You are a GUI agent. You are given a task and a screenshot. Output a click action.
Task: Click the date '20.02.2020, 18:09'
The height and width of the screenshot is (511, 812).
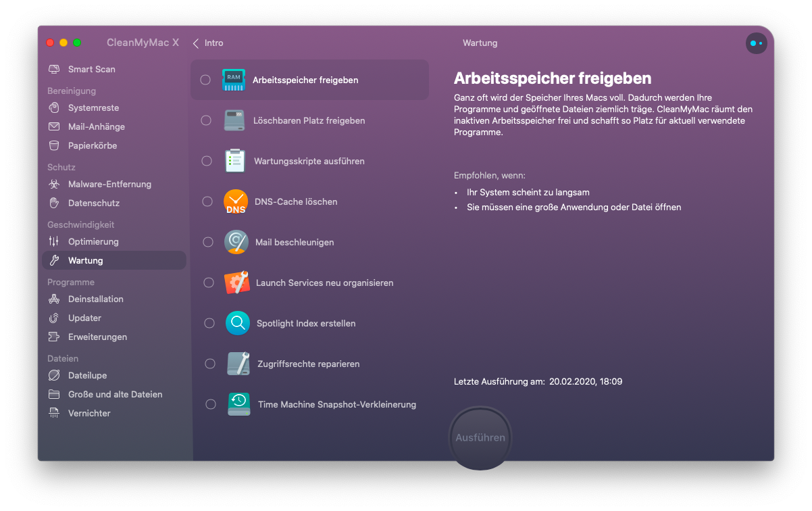(x=586, y=381)
